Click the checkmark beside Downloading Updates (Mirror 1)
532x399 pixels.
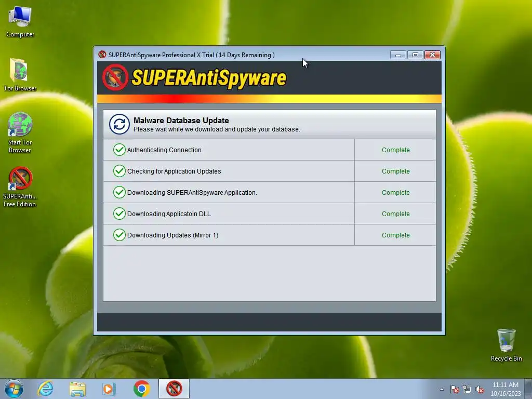click(x=119, y=235)
